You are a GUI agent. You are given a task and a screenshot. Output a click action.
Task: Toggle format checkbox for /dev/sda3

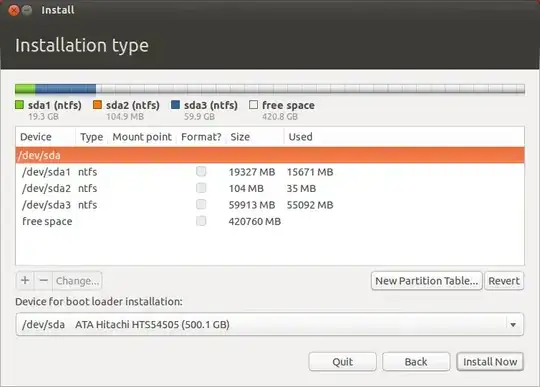(201, 205)
